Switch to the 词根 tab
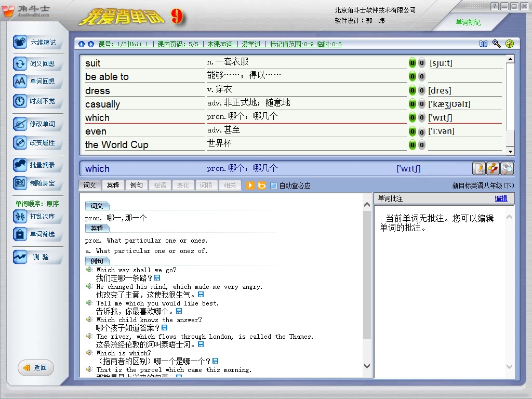 tap(206, 185)
